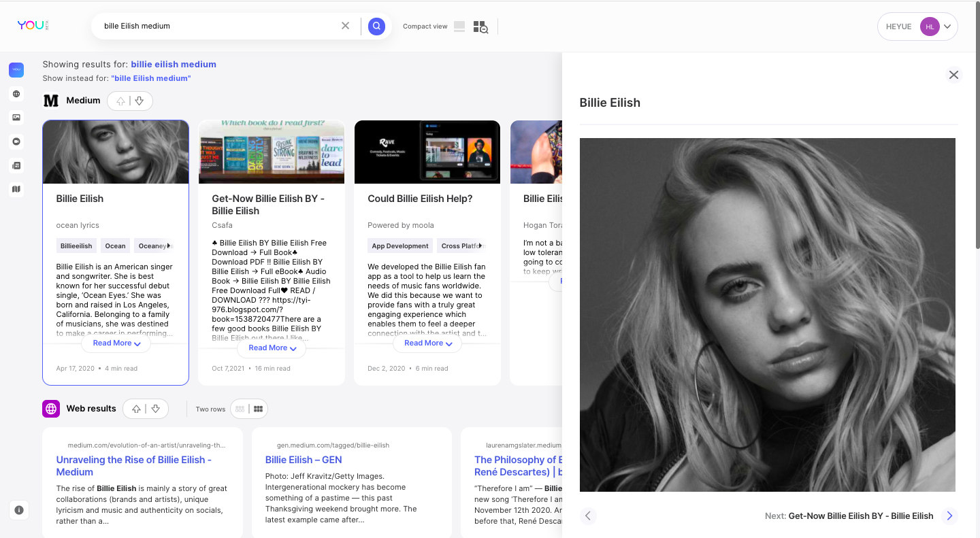Click the blue search magnifier button
Screen dimensions: 980x538
376,27
